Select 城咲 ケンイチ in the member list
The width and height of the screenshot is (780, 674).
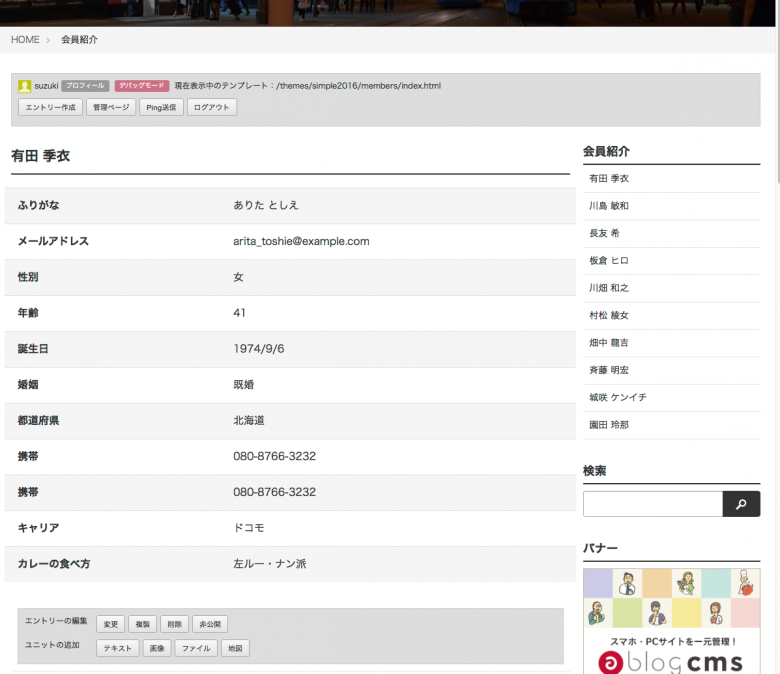point(618,397)
